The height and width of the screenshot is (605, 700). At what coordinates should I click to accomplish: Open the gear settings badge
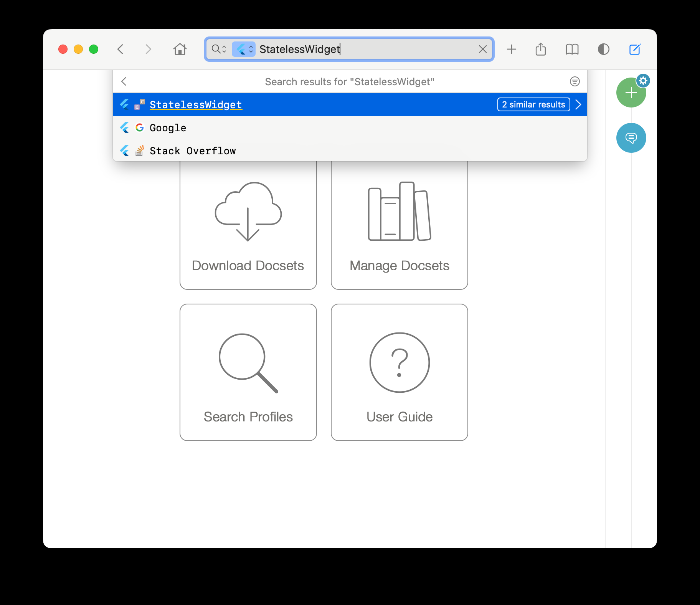click(643, 81)
